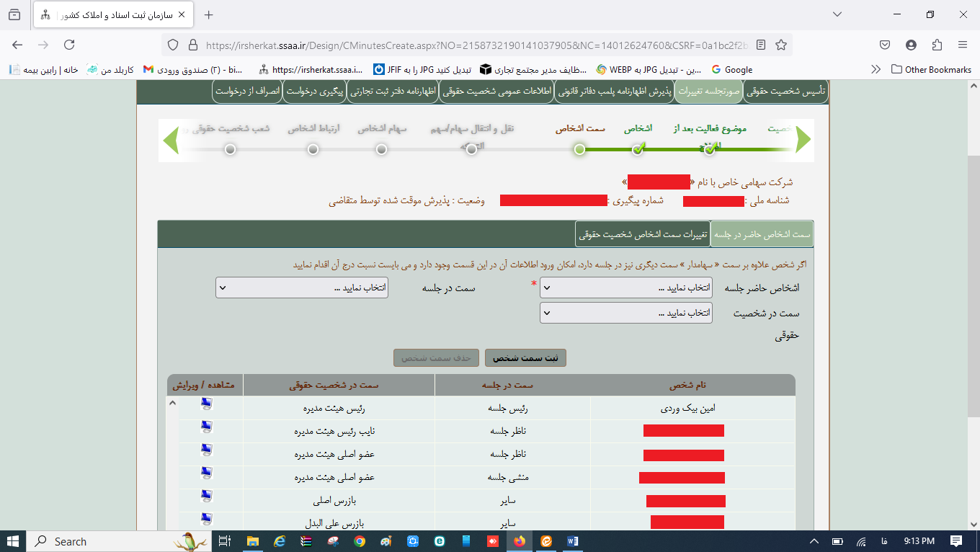Click the table's scroll-up arrow
980x552 pixels.
tap(172, 403)
